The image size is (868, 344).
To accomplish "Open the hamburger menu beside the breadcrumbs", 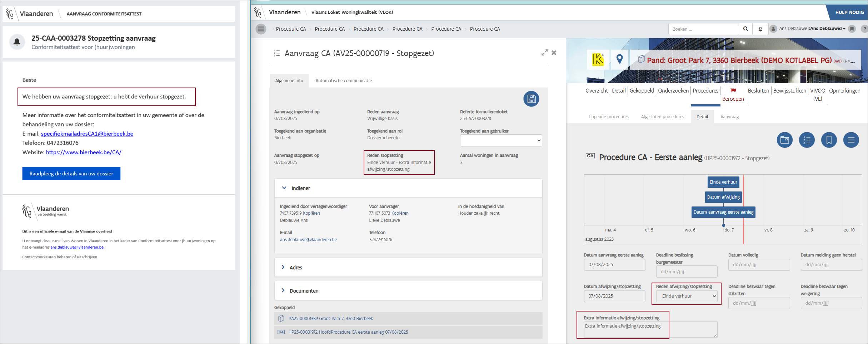I will click(261, 29).
